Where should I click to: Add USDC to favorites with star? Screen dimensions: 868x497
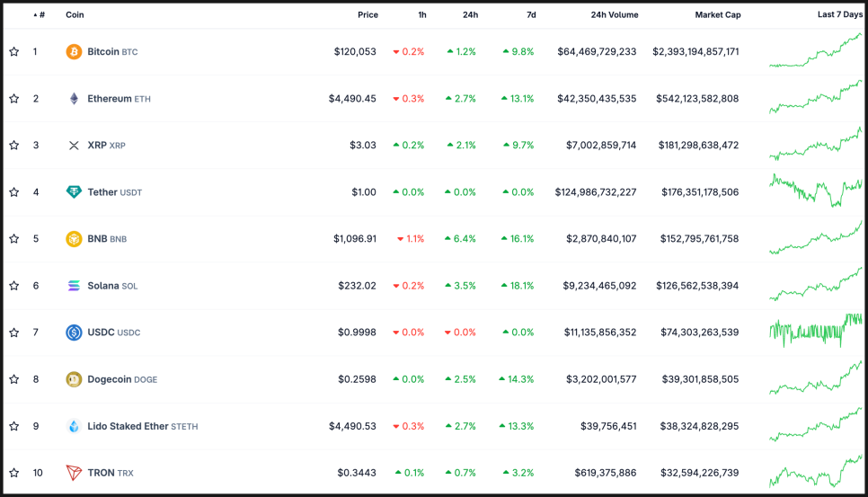point(14,333)
